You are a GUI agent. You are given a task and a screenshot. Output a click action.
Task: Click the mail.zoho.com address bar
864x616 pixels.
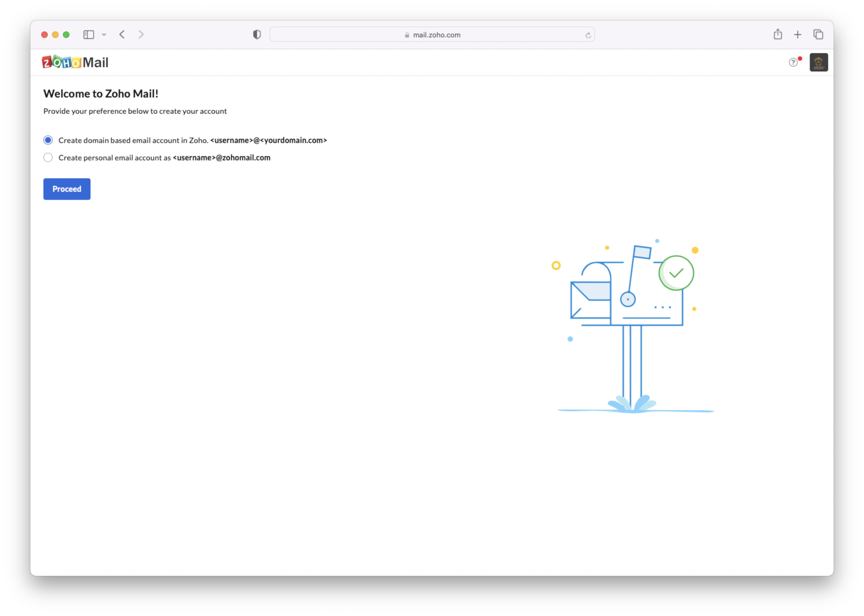click(x=437, y=35)
